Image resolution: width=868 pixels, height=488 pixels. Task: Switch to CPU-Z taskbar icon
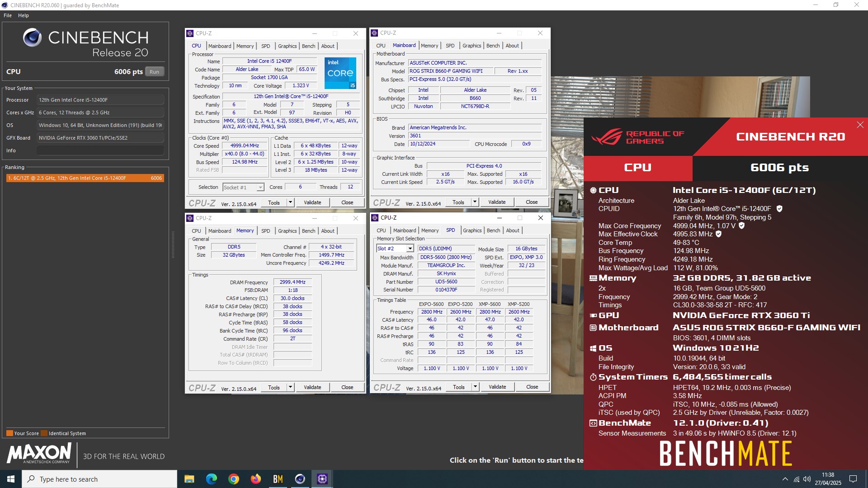322,479
